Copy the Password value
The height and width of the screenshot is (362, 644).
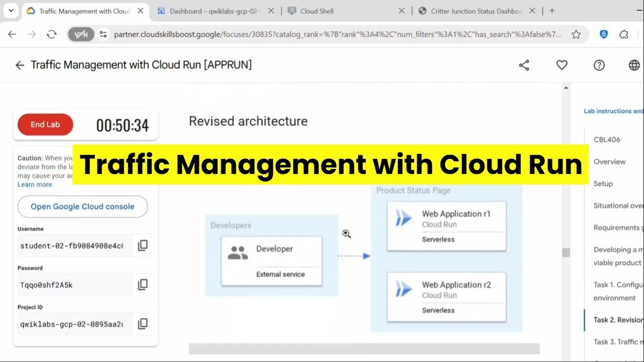point(143,285)
